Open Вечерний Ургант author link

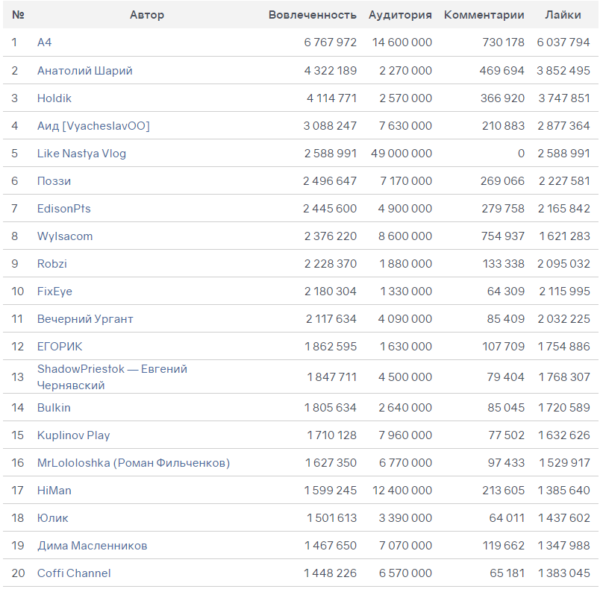coord(85,319)
